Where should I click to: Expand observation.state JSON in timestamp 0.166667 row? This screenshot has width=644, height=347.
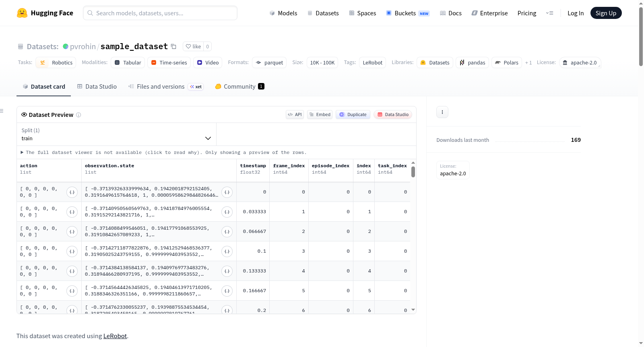click(x=227, y=291)
